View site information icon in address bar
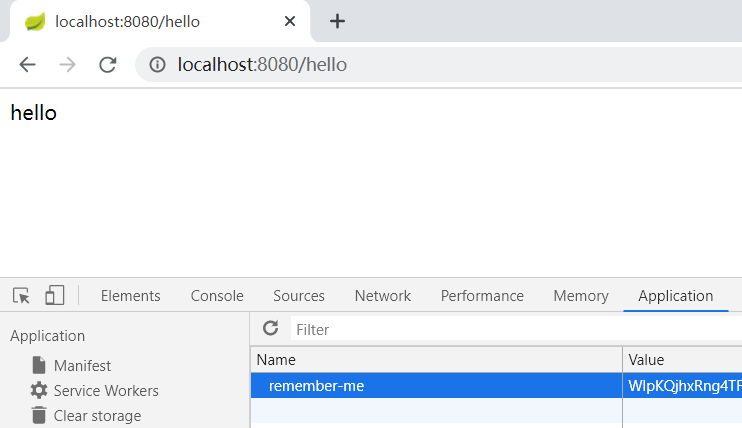 (x=158, y=64)
